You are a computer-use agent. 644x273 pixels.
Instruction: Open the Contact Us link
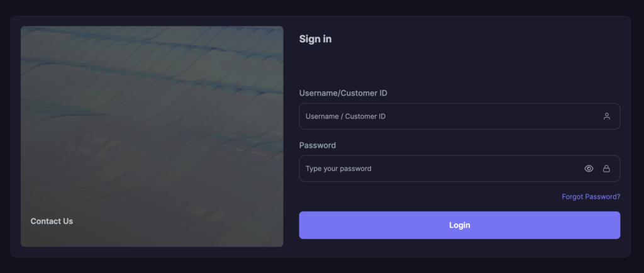click(52, 221)
